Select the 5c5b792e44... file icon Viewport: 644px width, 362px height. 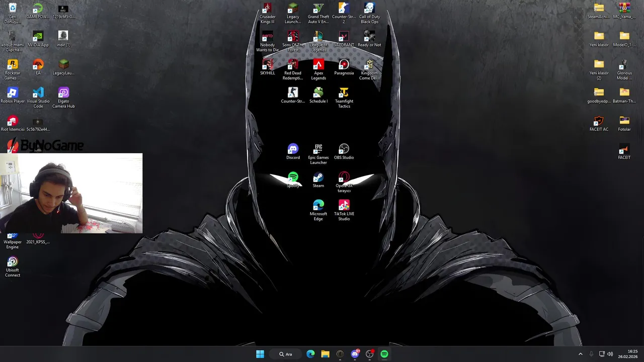click(x=38, y=124)
